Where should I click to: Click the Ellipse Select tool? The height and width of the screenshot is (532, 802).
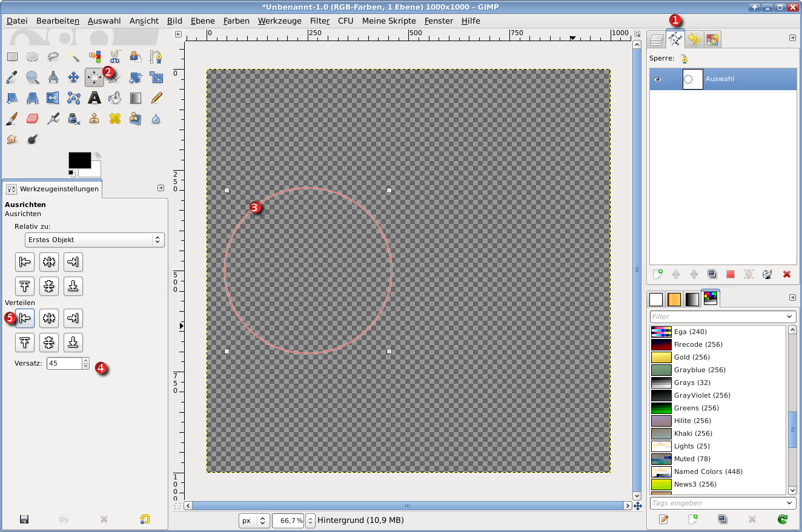click(33, 57)
